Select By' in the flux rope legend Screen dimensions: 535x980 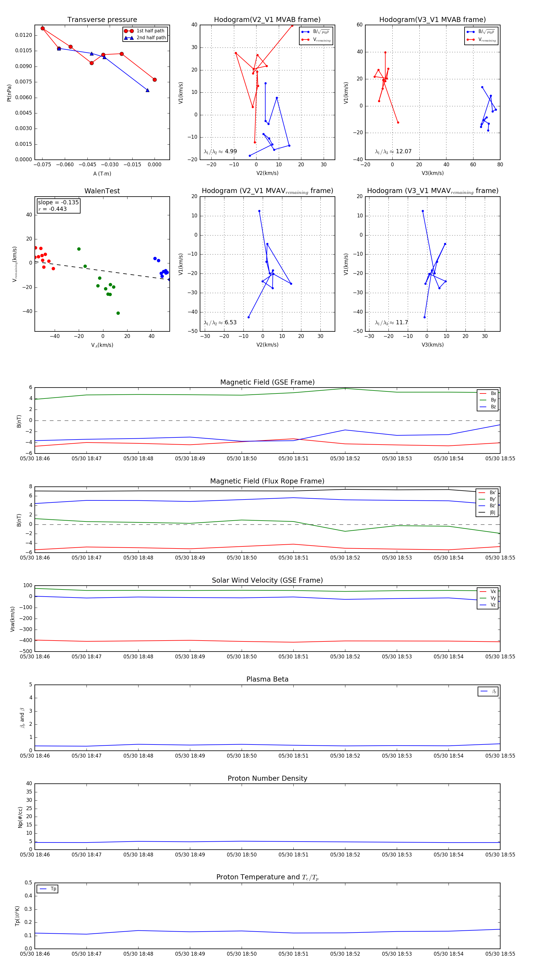pos(487,499)
